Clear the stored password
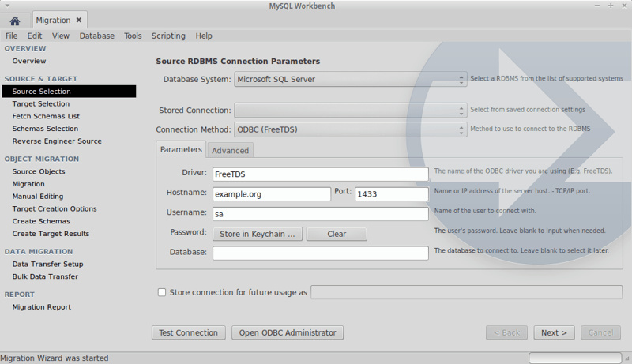The image size is (632, 364). [337, 234]
